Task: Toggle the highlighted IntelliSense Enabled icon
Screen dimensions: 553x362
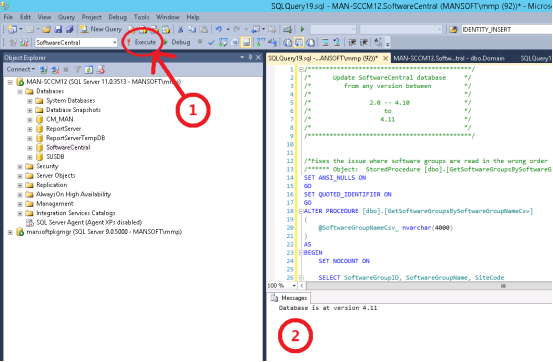Action: pos(246,43)
